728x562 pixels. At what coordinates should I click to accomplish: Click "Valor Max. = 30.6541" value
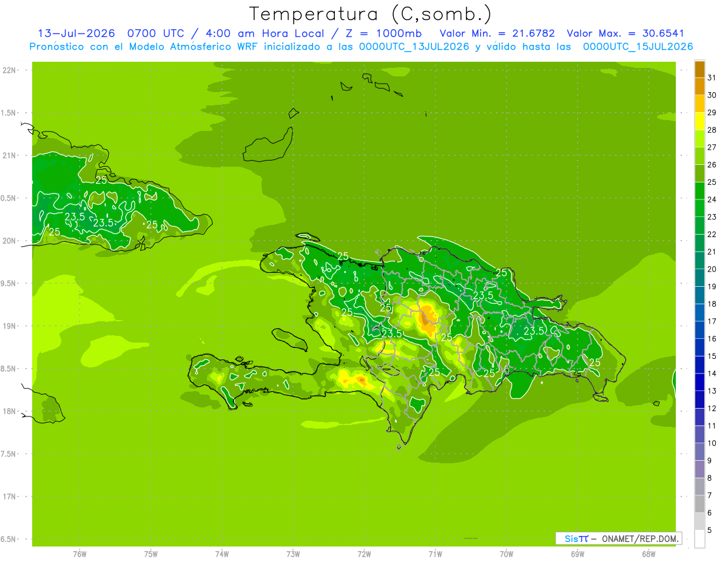(x=625, y=33)
